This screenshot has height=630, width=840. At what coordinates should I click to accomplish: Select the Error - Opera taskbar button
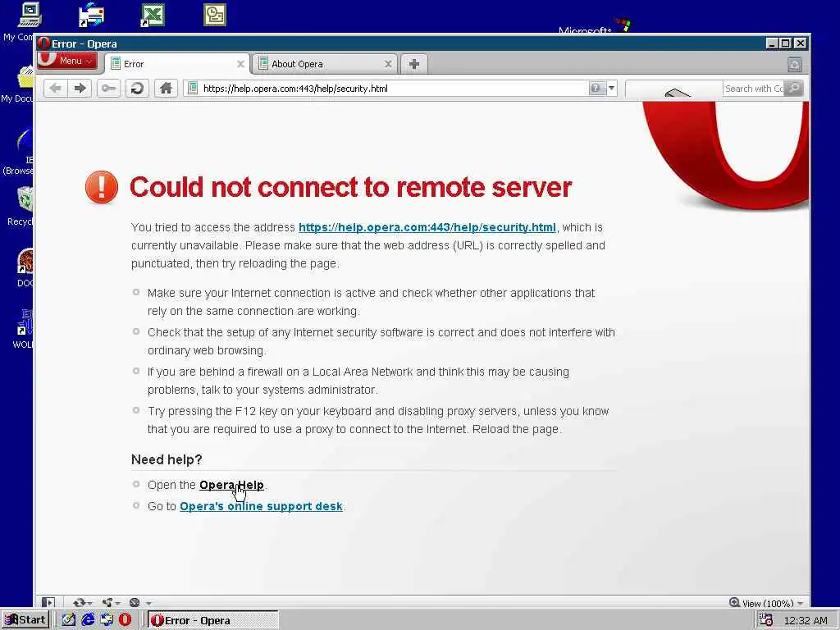(x=212, y=620)
